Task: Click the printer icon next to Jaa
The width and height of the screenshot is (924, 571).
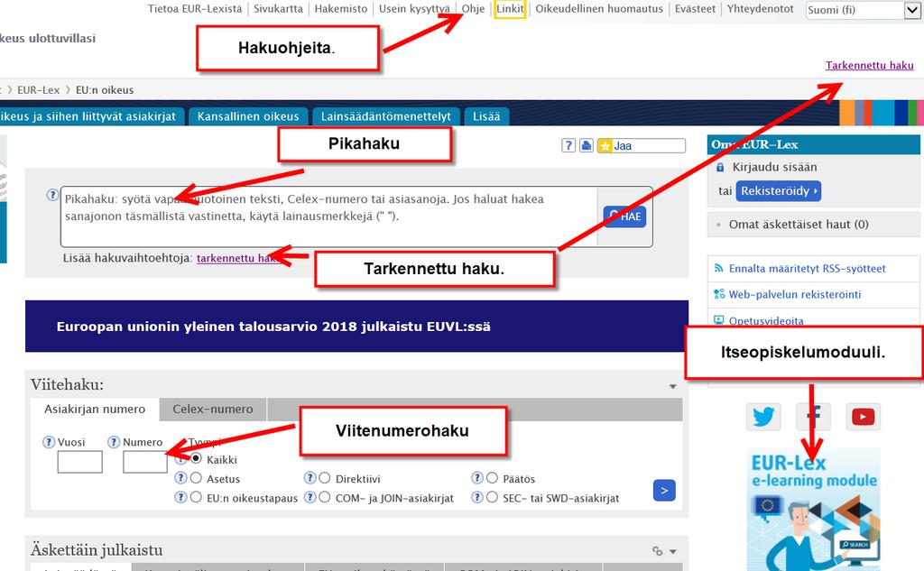Action: tap(587, 145)
